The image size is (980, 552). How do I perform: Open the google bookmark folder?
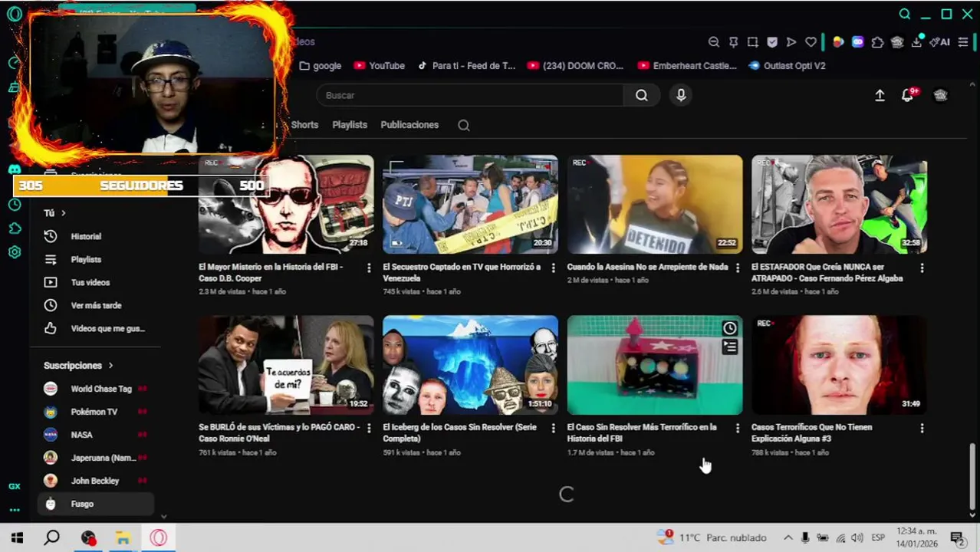point(321,66)
